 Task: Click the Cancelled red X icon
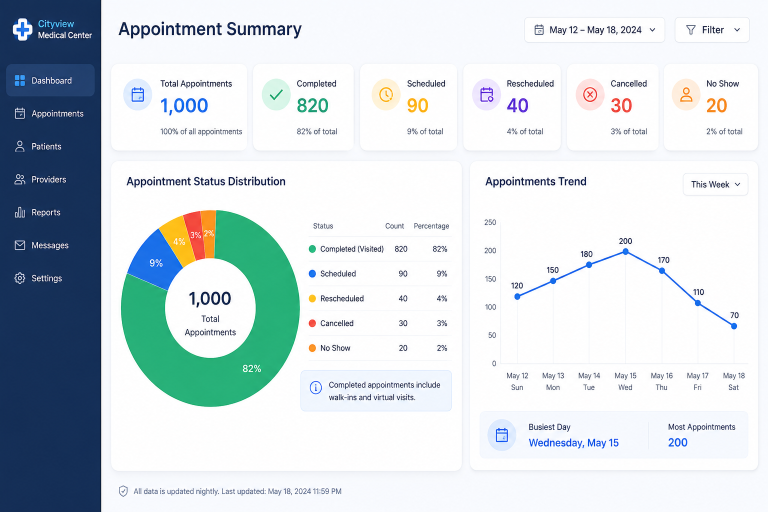590,95
